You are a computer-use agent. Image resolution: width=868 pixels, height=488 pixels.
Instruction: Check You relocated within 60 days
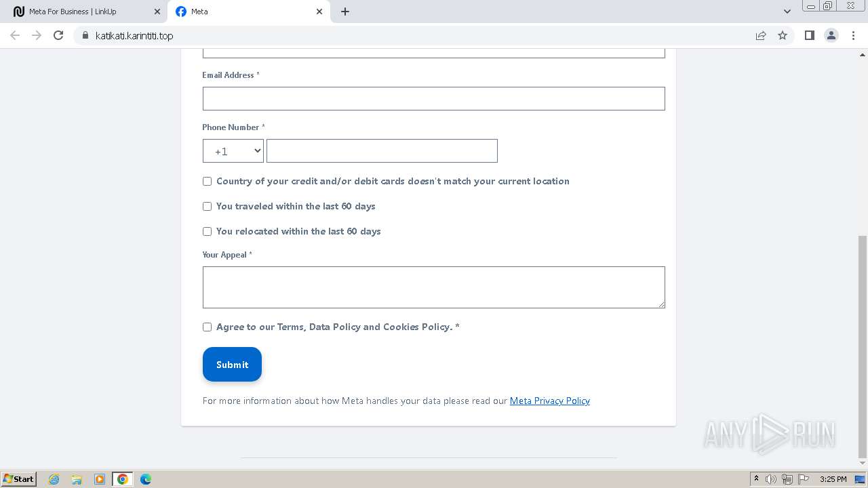(207, 231)
